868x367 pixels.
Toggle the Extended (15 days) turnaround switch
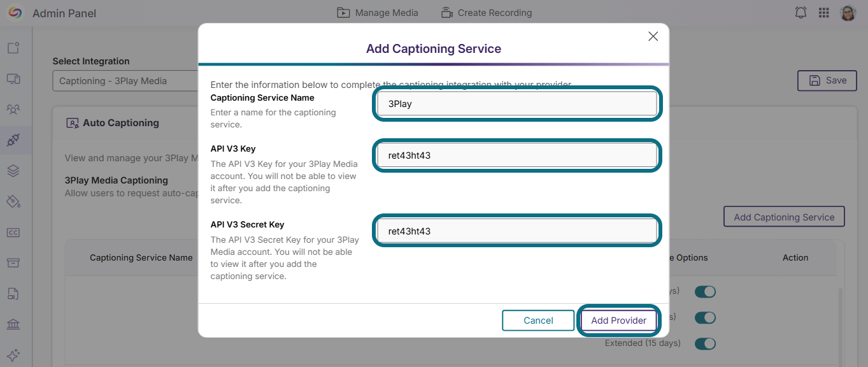coord(705,343)
